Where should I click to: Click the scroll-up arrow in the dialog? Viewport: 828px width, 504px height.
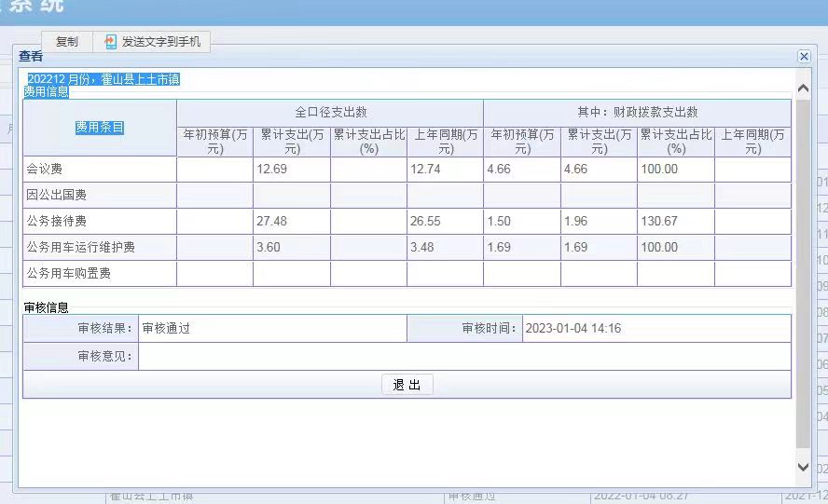click(803, 88)
